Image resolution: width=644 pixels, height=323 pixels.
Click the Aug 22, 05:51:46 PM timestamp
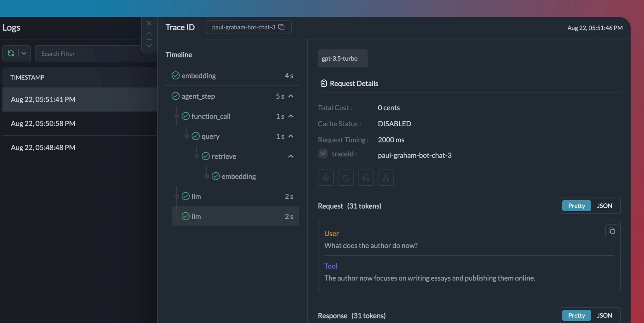[595, 28]
